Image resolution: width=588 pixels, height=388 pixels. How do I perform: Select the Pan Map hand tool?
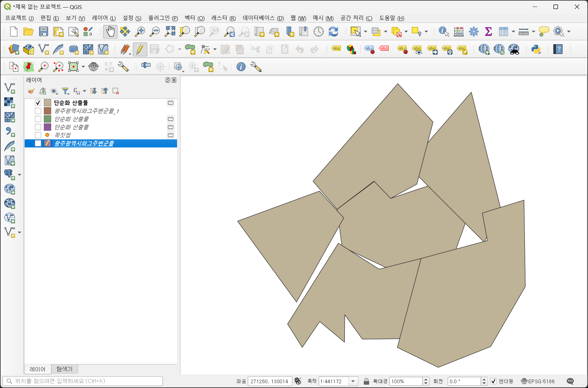pos(110,32)
